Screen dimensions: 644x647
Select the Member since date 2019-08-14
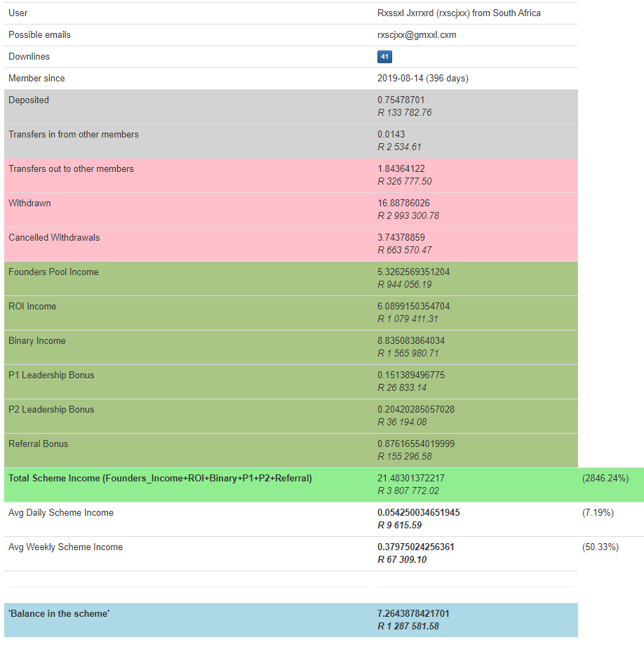coord(400,79)
